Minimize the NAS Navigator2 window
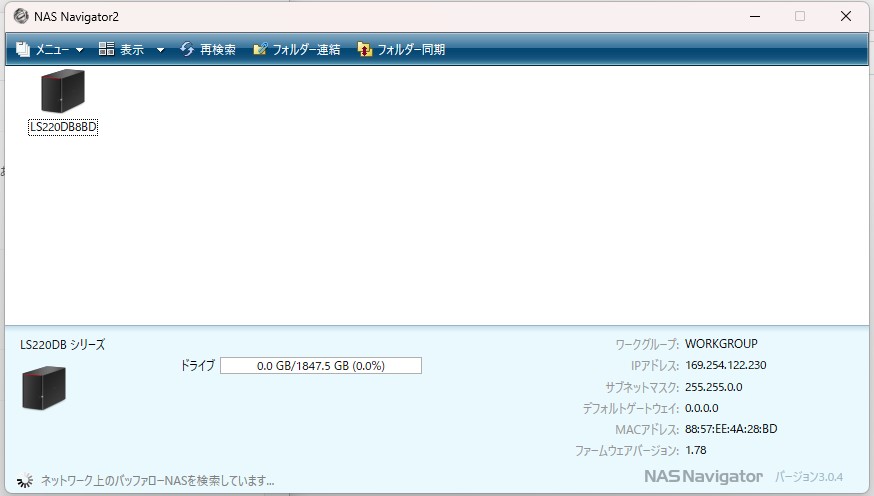Viewport: 874px width, 496px height. click(755, 16)
